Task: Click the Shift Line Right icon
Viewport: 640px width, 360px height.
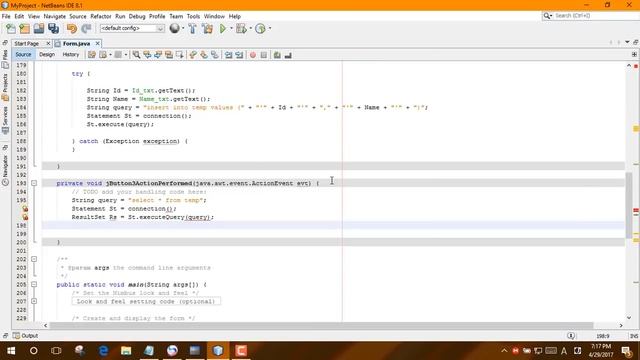Action: pos(239,55)
